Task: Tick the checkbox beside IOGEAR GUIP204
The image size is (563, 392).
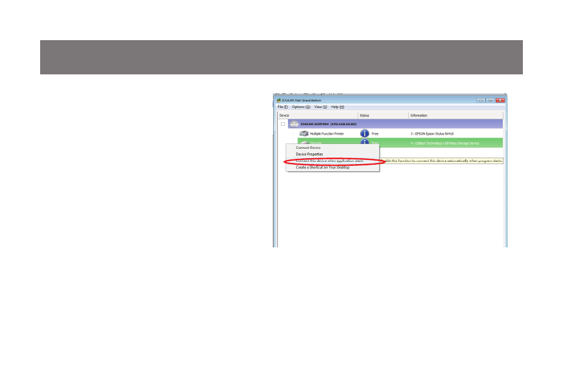Action: click(283, 124)
